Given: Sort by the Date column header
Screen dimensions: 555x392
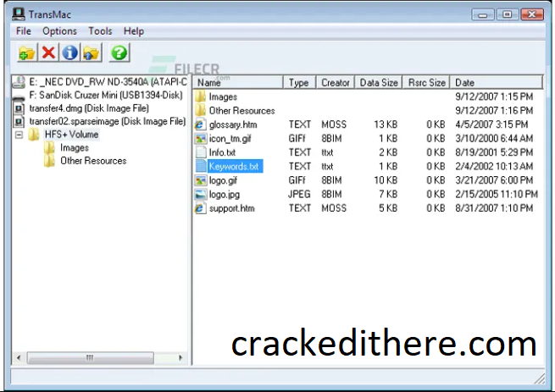Looking at the screenshot, I should pyautogui.click(x=496, y=82).
